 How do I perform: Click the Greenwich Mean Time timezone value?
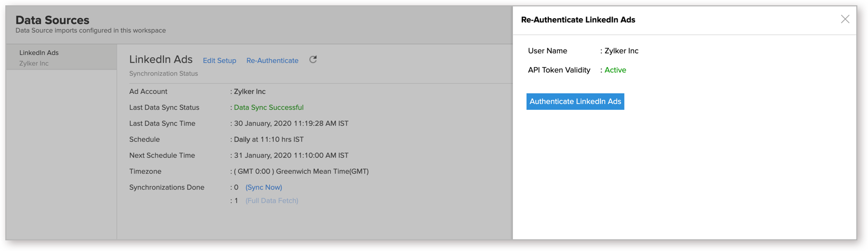(x=301, y=172)
